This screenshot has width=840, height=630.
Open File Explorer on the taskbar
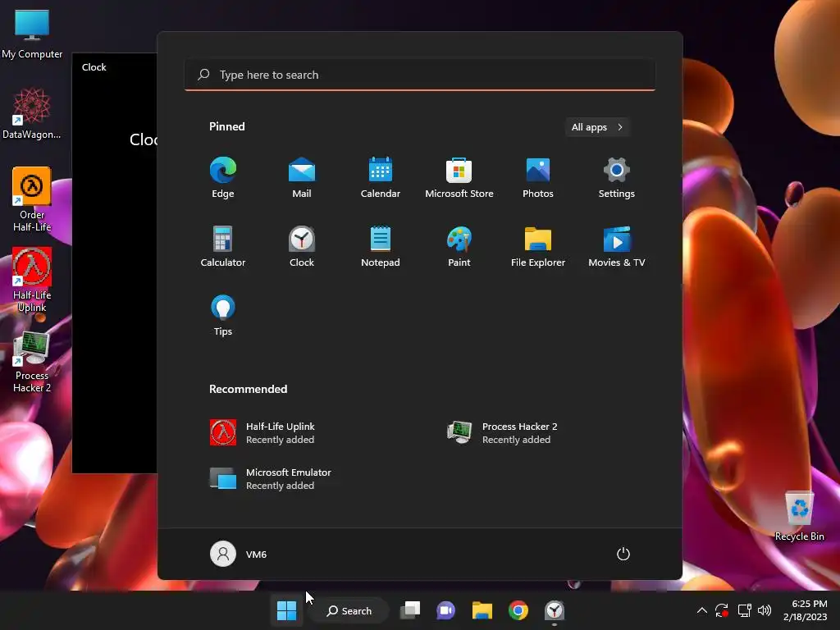[x=482, y=610]
